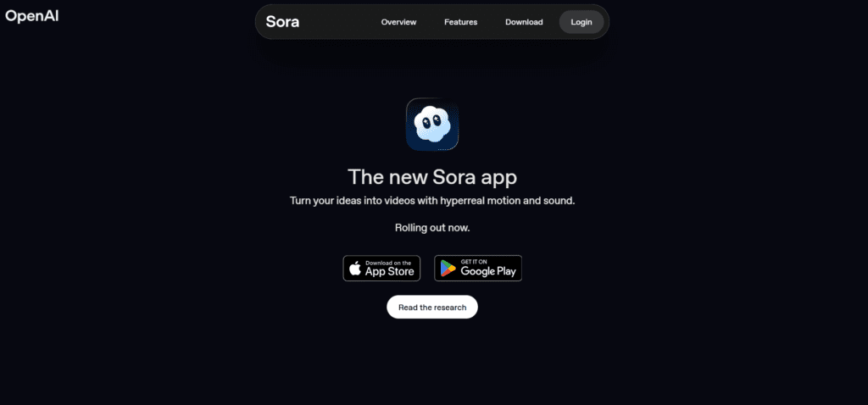Click the Google Play triangle logo
The image size is (868, 405).
(x=448, y=269)
